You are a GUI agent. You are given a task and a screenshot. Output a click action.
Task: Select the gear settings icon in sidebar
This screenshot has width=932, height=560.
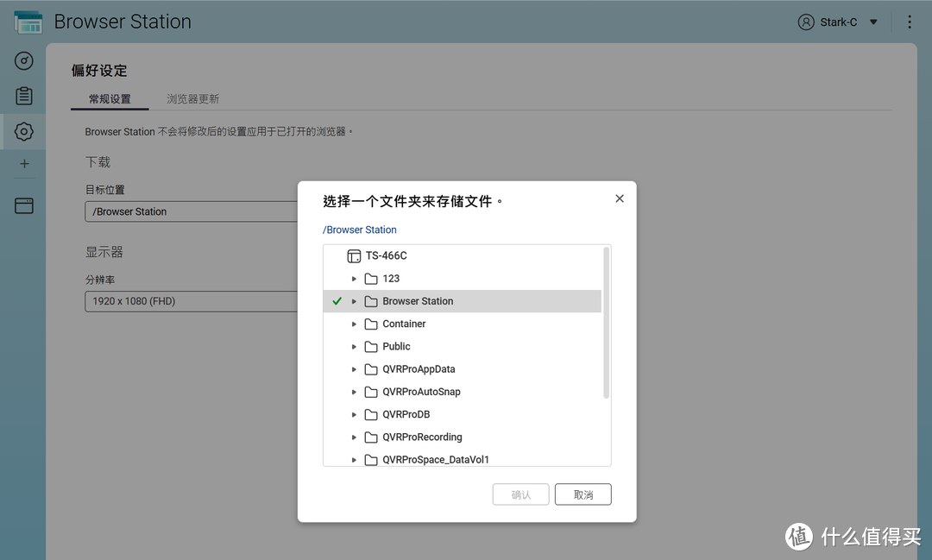coord(24,132)
